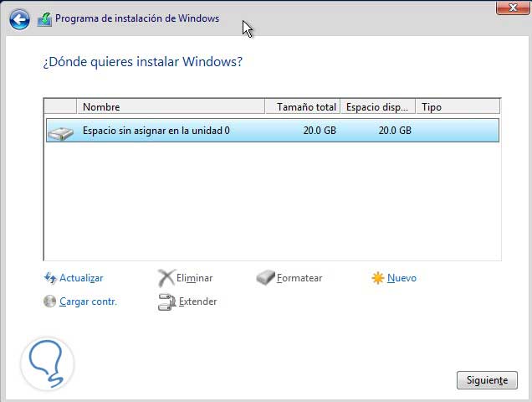Click the 20.0 GB value under Espacio disp...
Viewport: 532px width, 402px height.
[x=395, y=131]
